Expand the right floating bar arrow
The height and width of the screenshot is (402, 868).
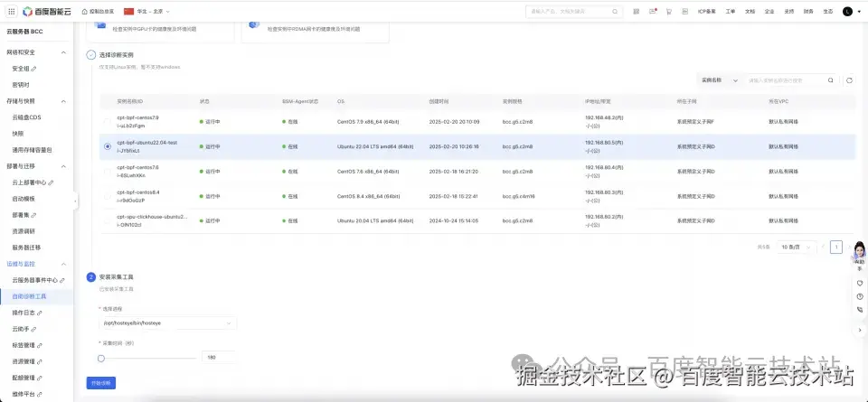point(860,330)
